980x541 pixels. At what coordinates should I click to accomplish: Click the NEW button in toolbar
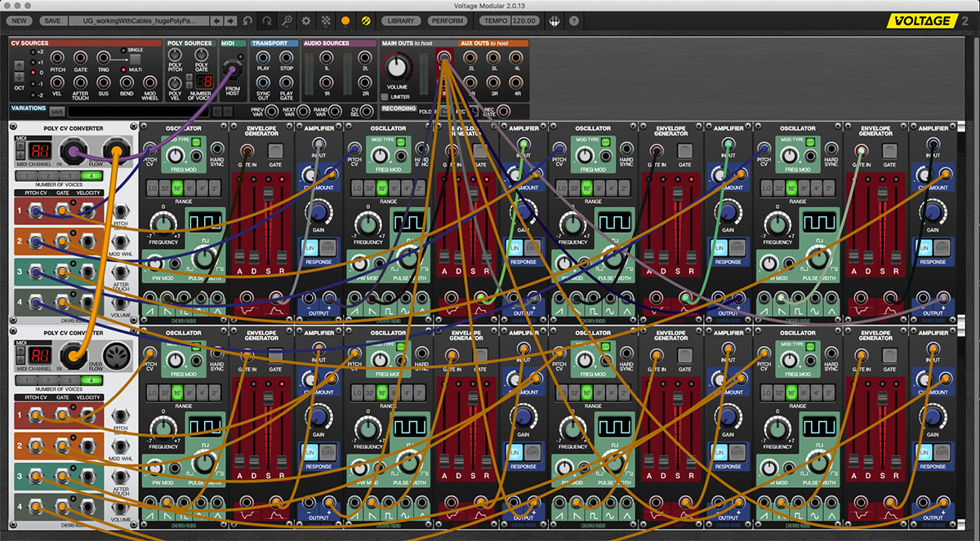pyautogui.click(x=20, y=20)
